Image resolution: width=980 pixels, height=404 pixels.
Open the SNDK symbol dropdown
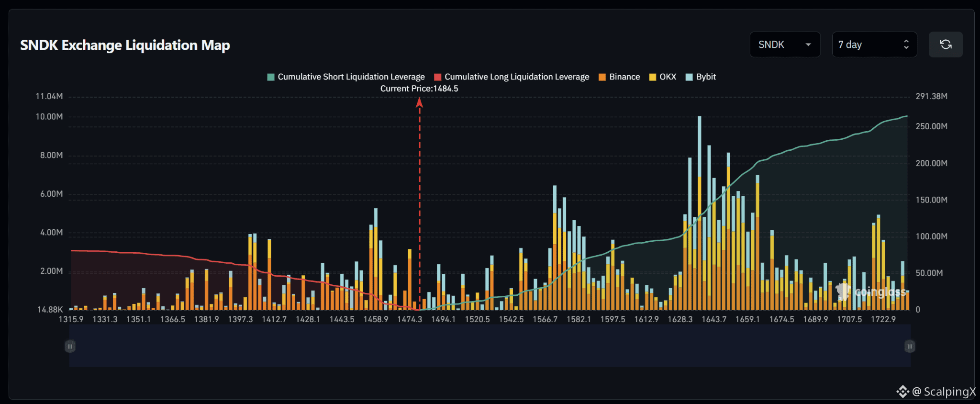click(785, 45)
